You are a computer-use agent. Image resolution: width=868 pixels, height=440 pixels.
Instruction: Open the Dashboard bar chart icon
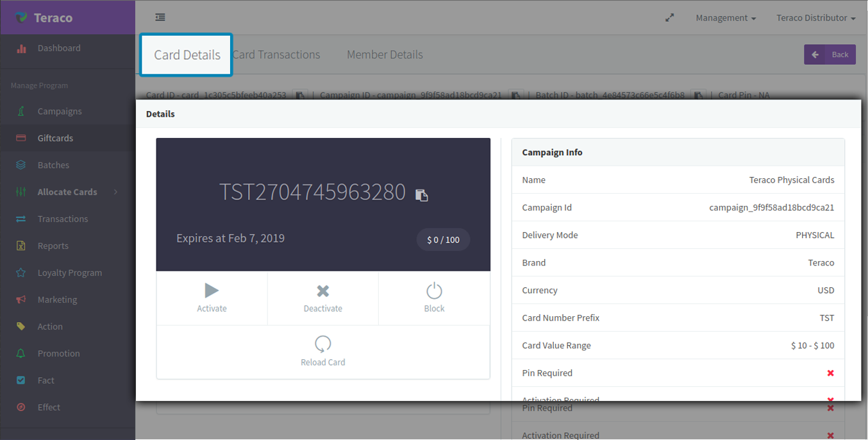21,48
